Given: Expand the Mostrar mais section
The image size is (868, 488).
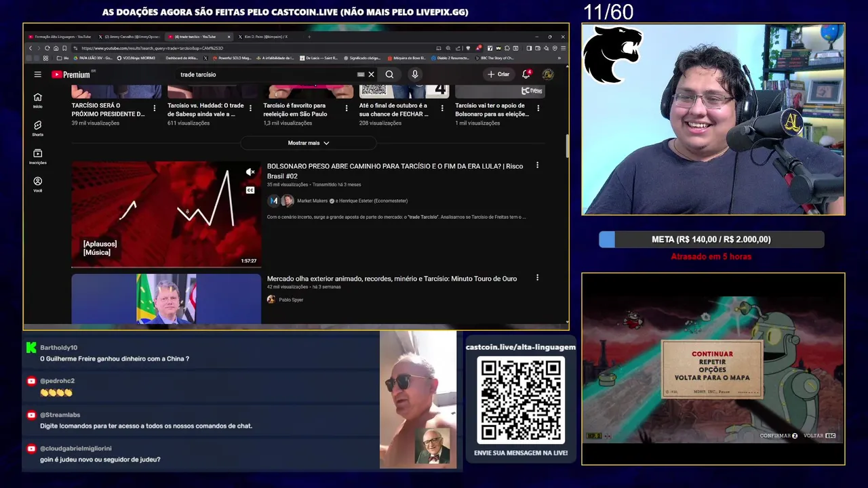Looking at the screenshot, I should (x=309, y=143).
